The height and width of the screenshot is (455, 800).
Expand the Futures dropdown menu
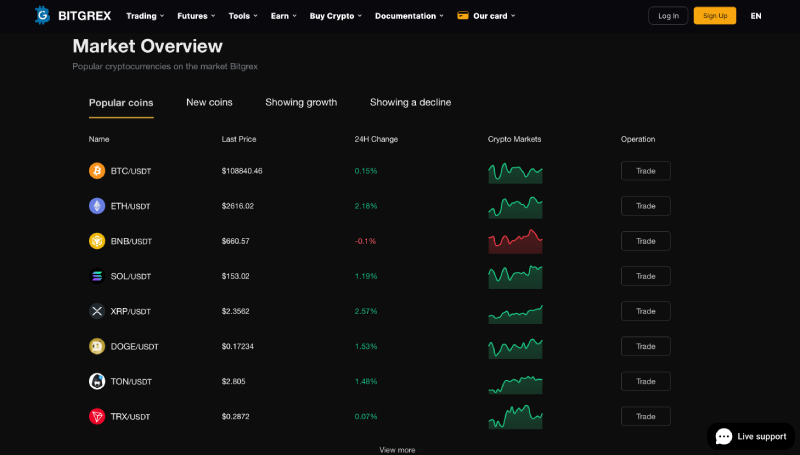[x=196, y=16]
